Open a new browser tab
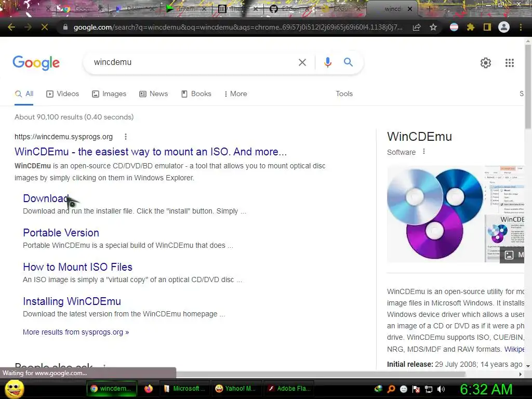Viewport: 532px width, 399px height. click(429, 9)
